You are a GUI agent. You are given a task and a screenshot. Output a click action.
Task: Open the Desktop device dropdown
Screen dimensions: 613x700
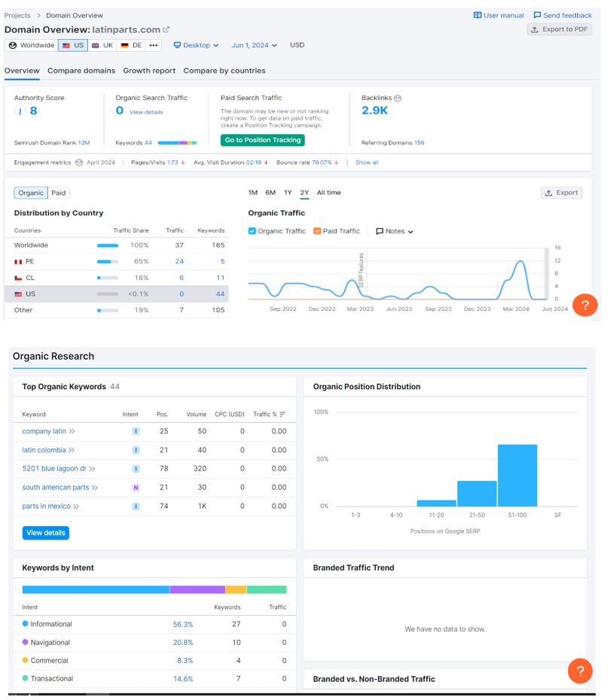point(196,45)
